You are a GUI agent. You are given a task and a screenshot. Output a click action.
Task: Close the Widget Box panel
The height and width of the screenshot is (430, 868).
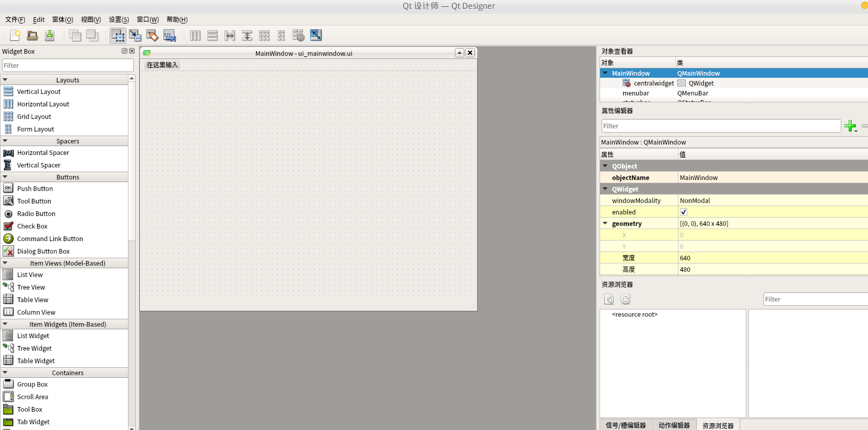click(x=132, y=51)
